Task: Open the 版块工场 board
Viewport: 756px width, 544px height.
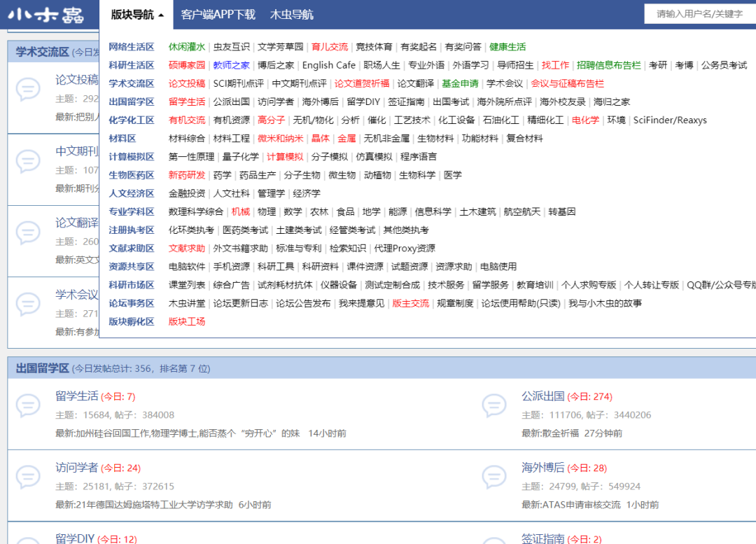Action: click(187, 321)
